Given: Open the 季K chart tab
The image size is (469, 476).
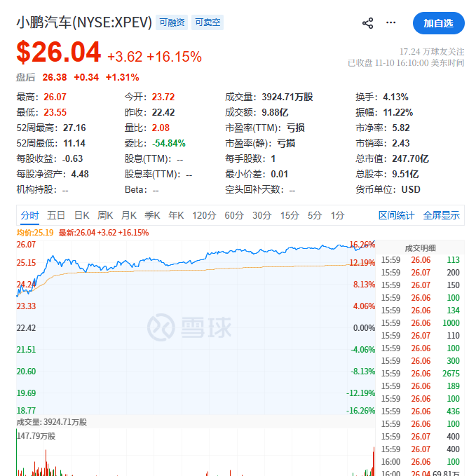Looking at the screenshot, I should [152, 215].
